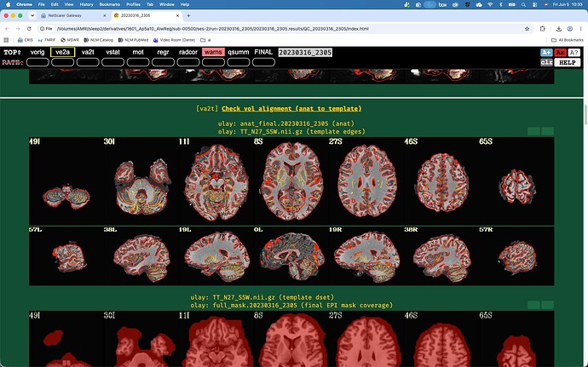The height and width of the screenshot is (367, 588).
Task: Expand the 'al' bookmarks folder
Action: 205,40
